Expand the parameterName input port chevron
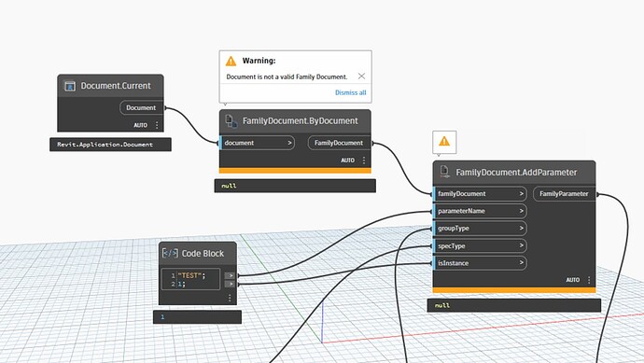This screenshot has width=644, height=363. 521,211
